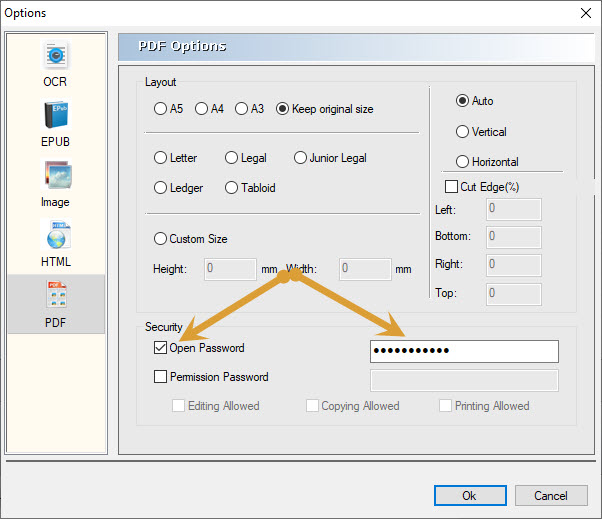Viewport: 602px width, 519px height.
Task: Choose A4 page size
Action: click(x=201, y=109)
